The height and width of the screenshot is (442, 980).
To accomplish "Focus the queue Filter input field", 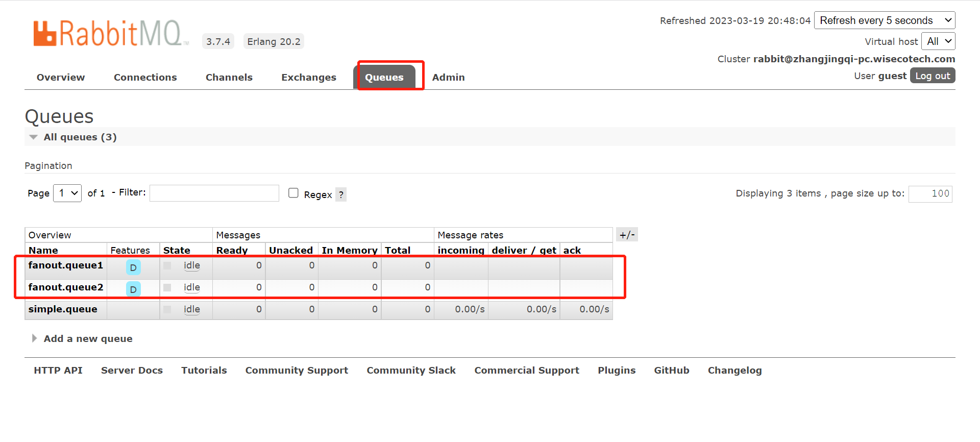I will pos(214,193).
